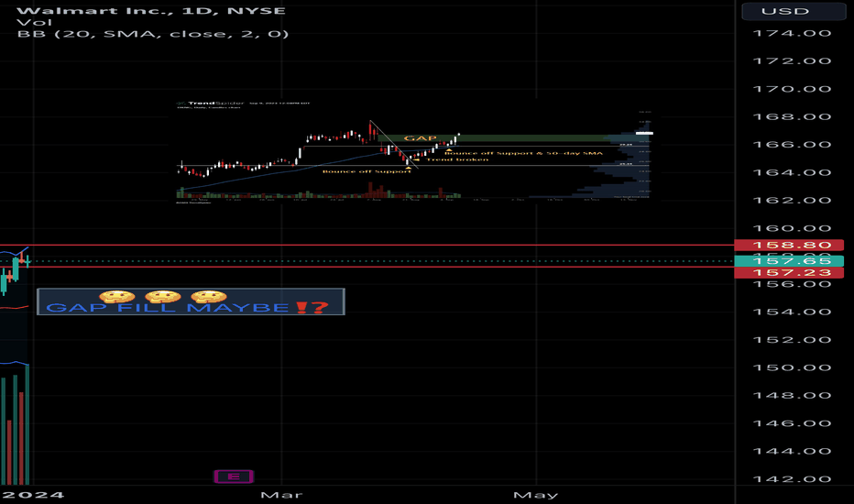Click the 158.80 red price label

point(789,246)
